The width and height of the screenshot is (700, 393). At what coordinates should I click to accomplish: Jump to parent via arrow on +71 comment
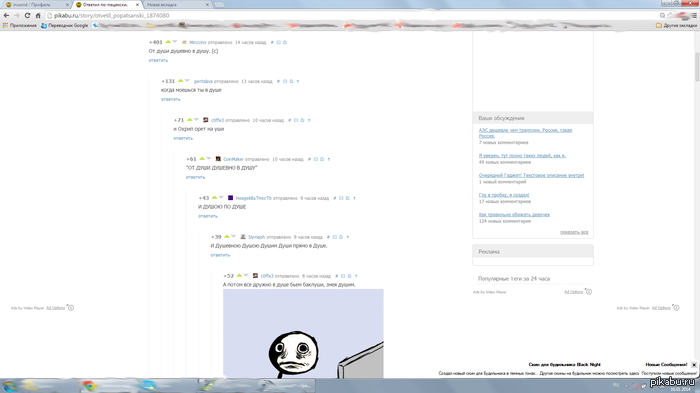coord(309,120)
